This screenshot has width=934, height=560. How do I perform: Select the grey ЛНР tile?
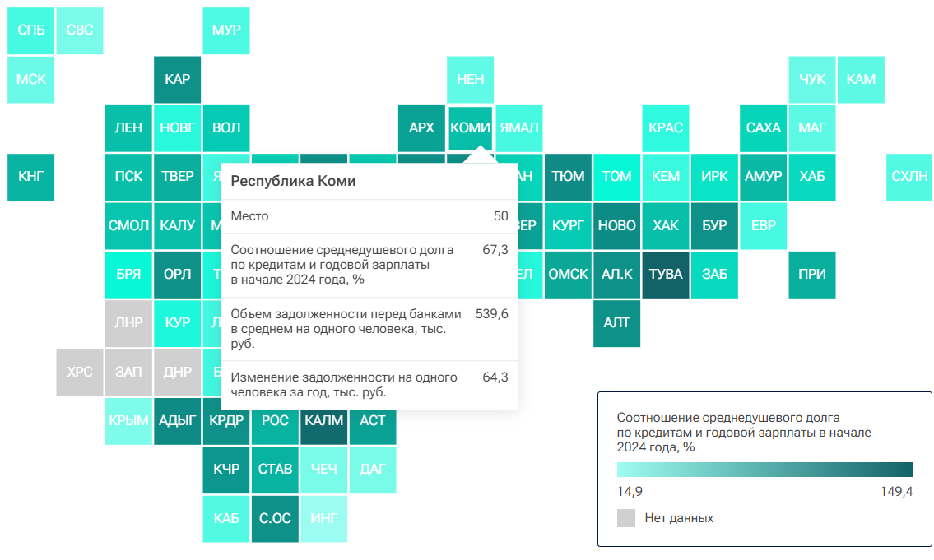[128, 323]
